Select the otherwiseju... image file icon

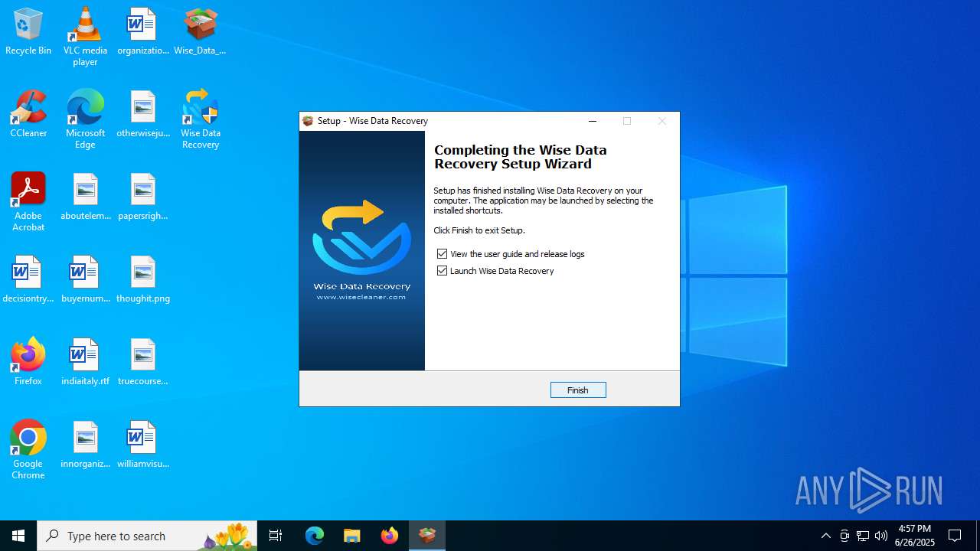point(143,114)
